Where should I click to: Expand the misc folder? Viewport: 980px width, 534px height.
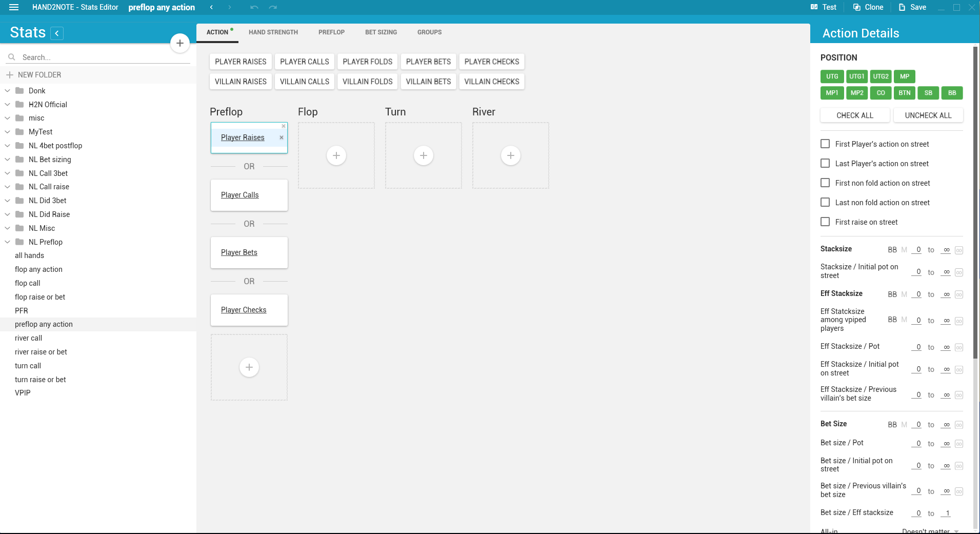pyautogui.click(x=8, y=118)
